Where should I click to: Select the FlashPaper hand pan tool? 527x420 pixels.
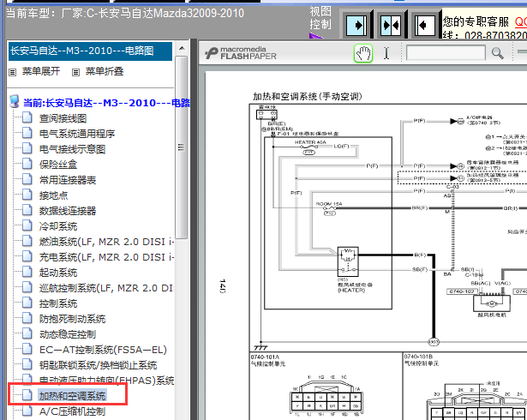pos(363,53)
